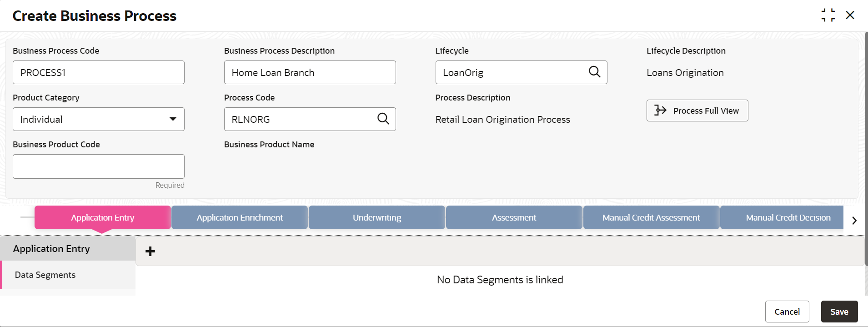Cancel creating the business process
868x327 pixels.
[x=787, y=312]
